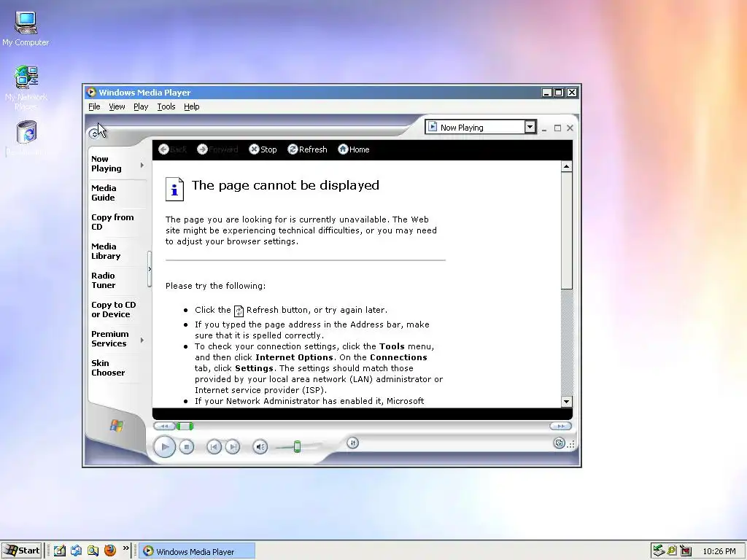Switch to skin mode via the icon
The width and height of the screenshot is (747, 560).
[560, 443]
